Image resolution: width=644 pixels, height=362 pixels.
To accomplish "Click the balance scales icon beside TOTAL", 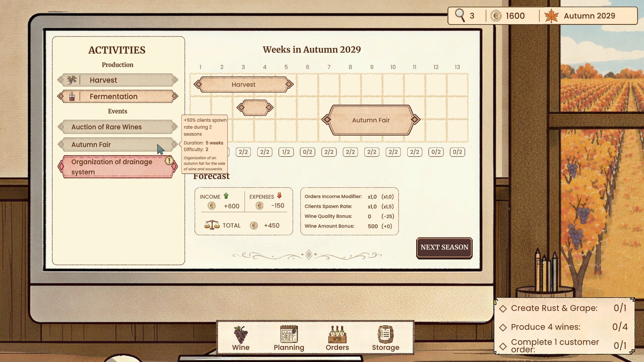I will tap(212, 225).
